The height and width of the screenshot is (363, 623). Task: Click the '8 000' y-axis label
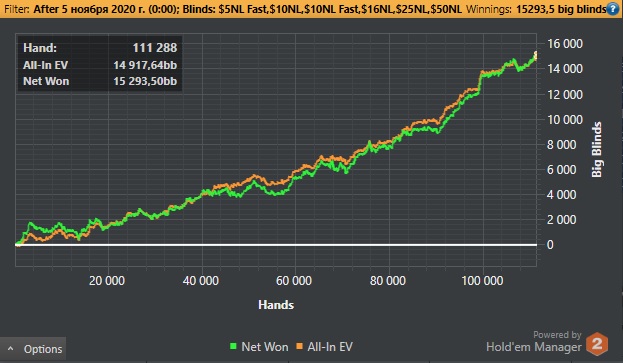point(561,145)
